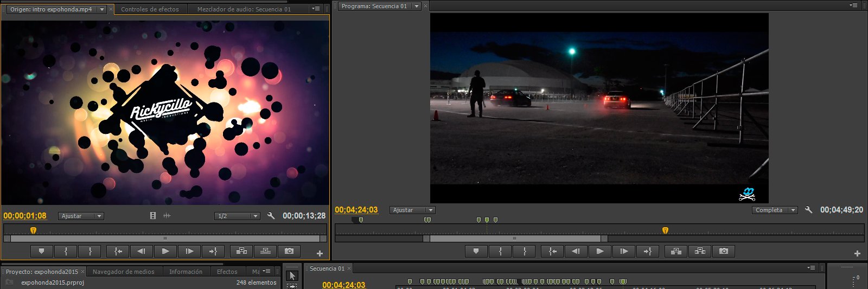Click Program monitor zoom scroll bar
This screenshot has height=289, width=868.
pyautogui.click(x=515, y=238)
